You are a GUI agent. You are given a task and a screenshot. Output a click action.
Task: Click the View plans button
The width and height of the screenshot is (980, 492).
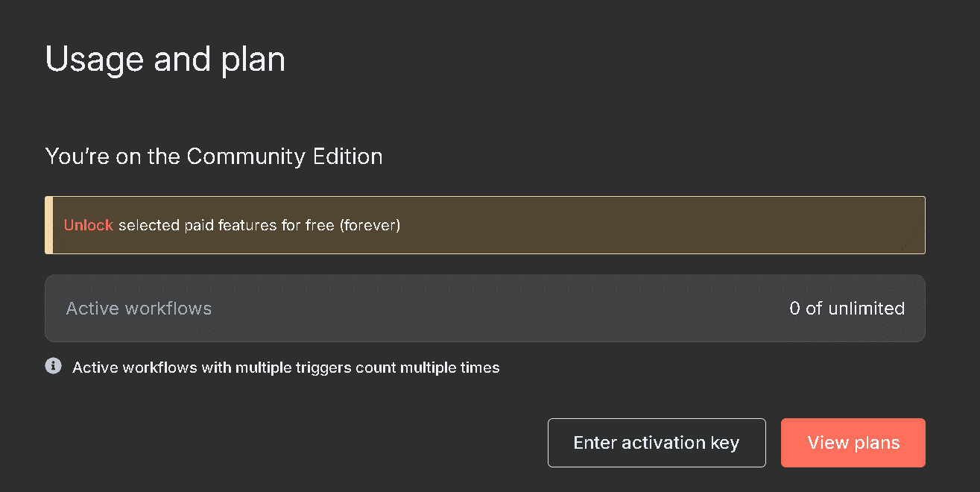(853, 443)
